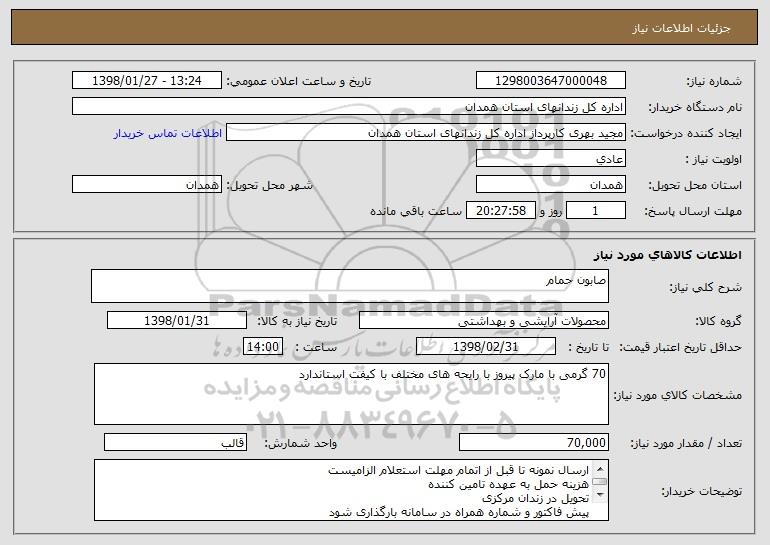Click the unit of measure field قالب

click(175, 442)
